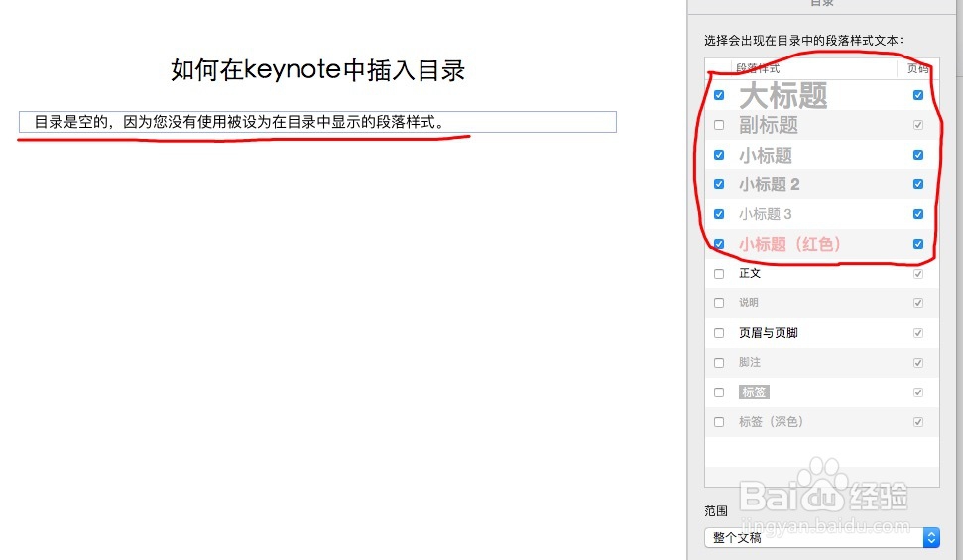This screenshot has width=963, height=560.
Task: Select the 小标题 2 style label
Action: (769, 184)
